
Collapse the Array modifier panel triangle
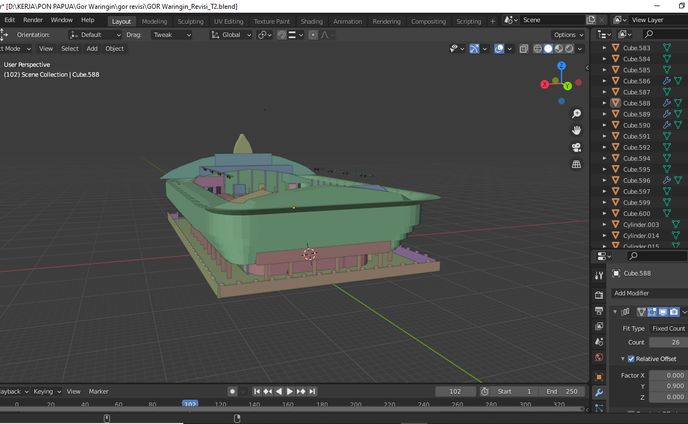coord(615,312)
